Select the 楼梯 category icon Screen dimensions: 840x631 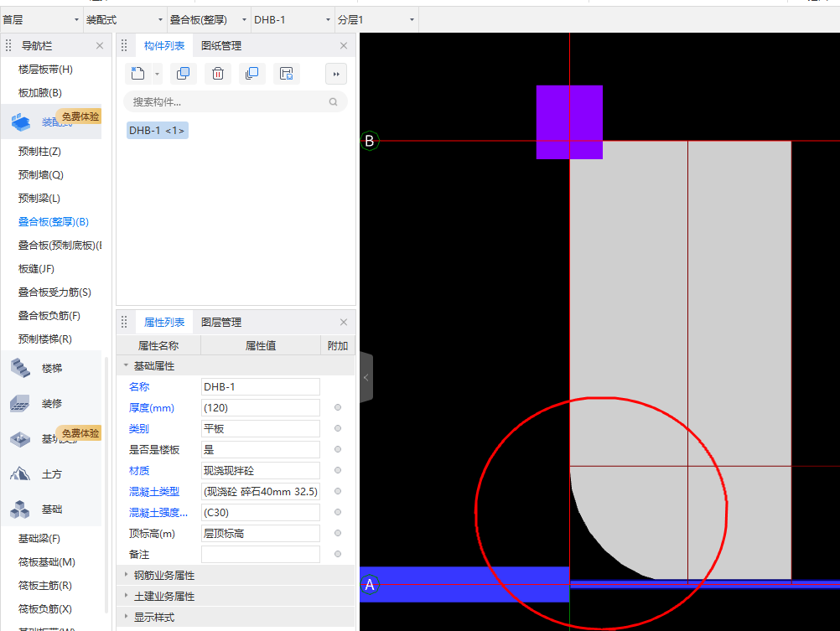tap(20, 368)
